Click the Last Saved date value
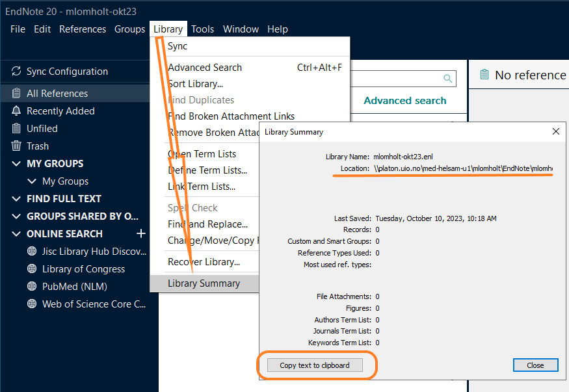 pyautogui.click(x=436, y=218)
